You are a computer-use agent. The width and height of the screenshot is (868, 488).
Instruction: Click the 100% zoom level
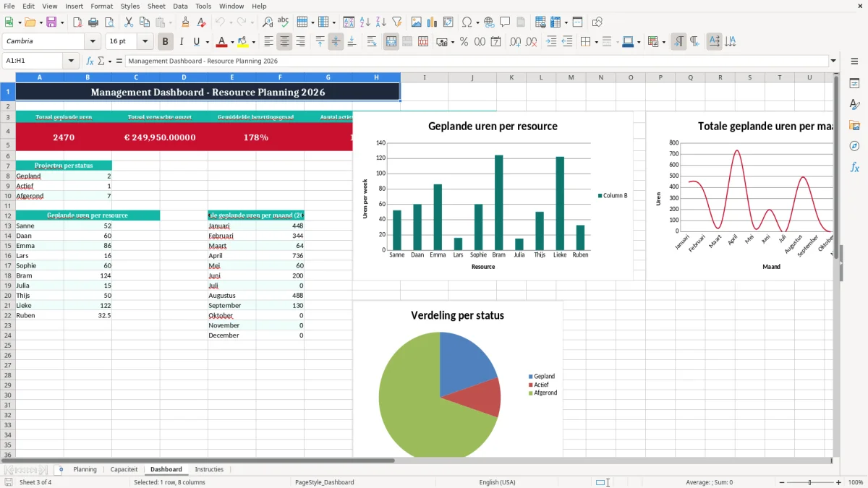pyautogui.click(x=856, y=482)
